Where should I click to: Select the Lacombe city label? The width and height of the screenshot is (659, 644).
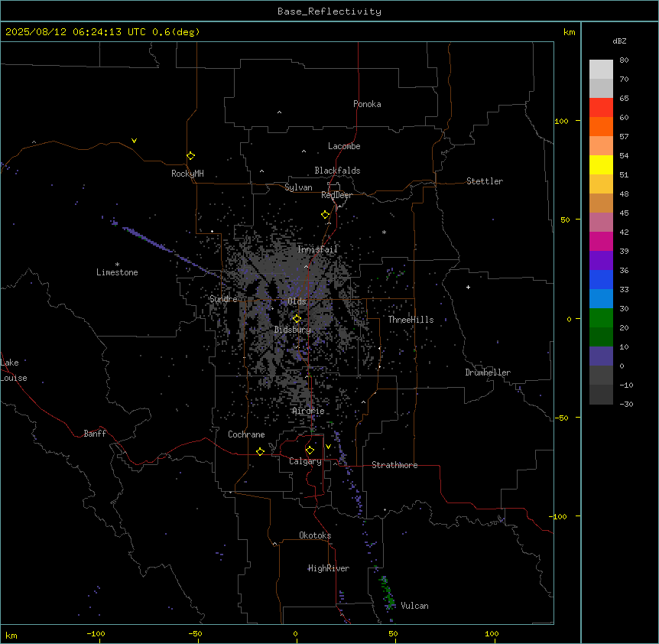point(344,146)
